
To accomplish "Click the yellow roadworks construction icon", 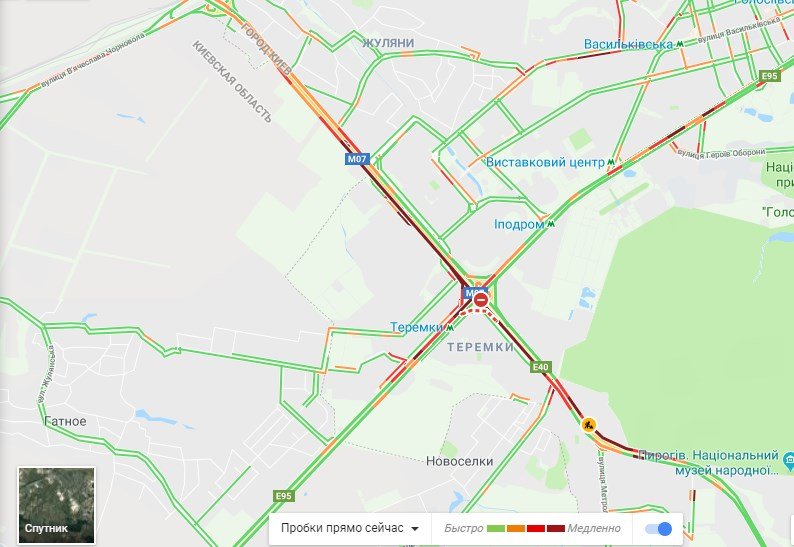I will [588, 424].
